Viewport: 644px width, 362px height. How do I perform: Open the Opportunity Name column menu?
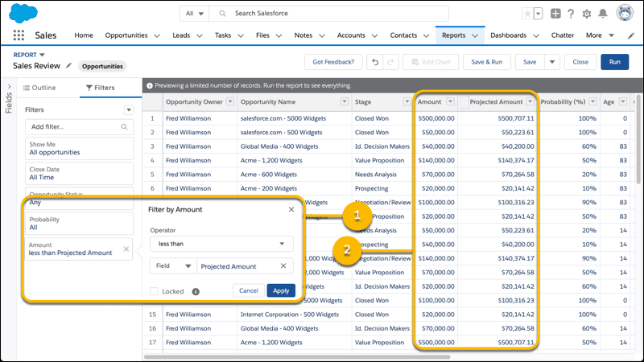coord(345,102)
